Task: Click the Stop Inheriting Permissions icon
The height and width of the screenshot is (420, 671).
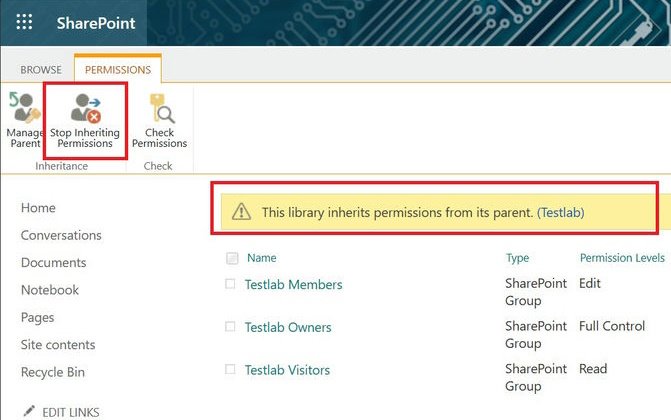Action: pos(85,109)
